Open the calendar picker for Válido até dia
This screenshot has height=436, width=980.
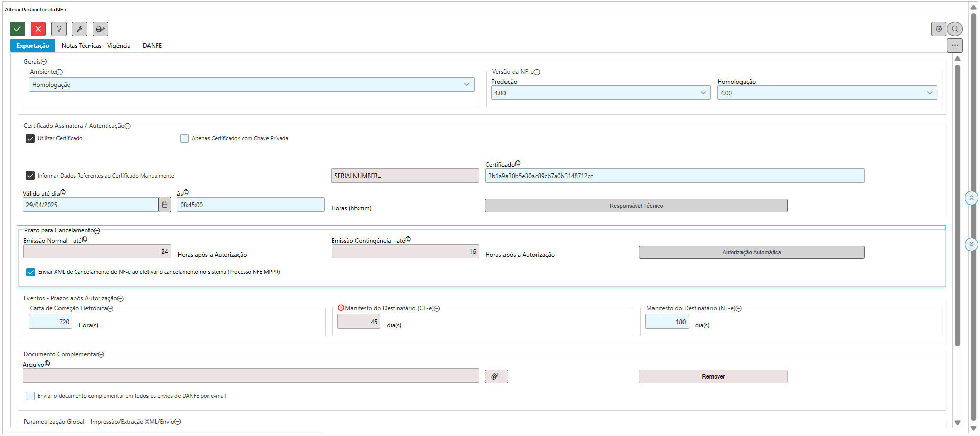click(165, 205)
